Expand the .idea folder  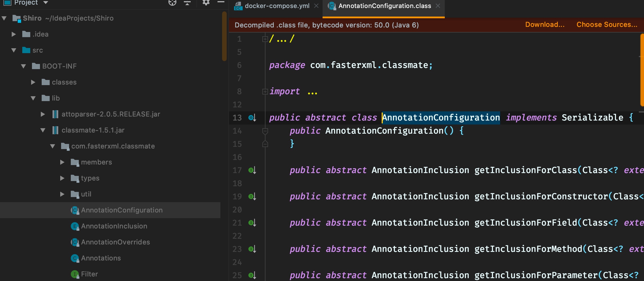point(14,34)
